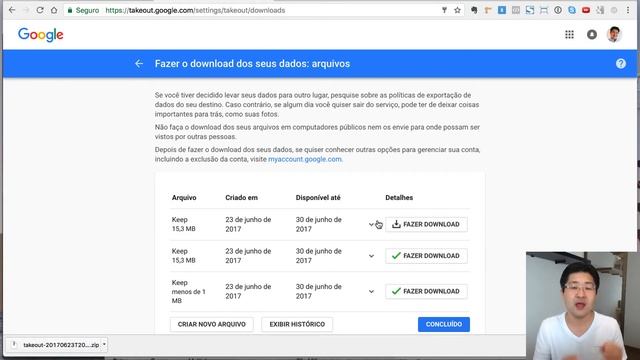Click the gray paper-style extension icon
This screenshot has width=640, height=360.
(x=516, y=10)
